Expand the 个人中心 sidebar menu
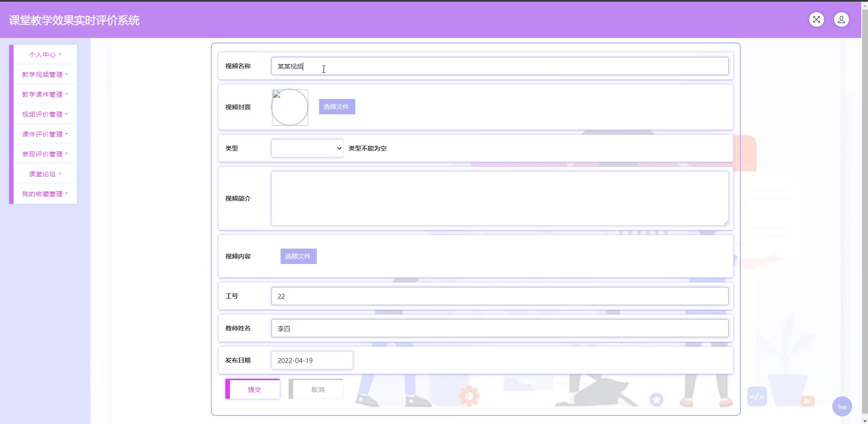Screen dimensions: 868x424 (45, 55)
